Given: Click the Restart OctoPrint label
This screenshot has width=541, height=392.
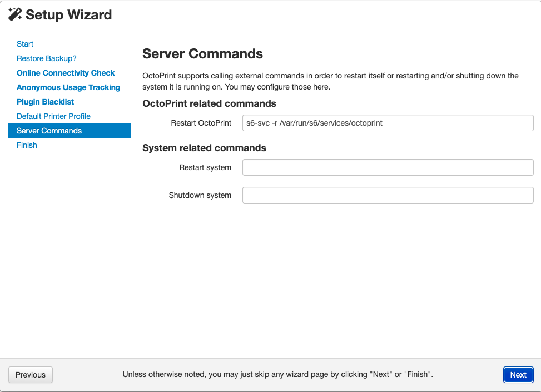Looking at the screenshot, I should click(x=201, y=123).
